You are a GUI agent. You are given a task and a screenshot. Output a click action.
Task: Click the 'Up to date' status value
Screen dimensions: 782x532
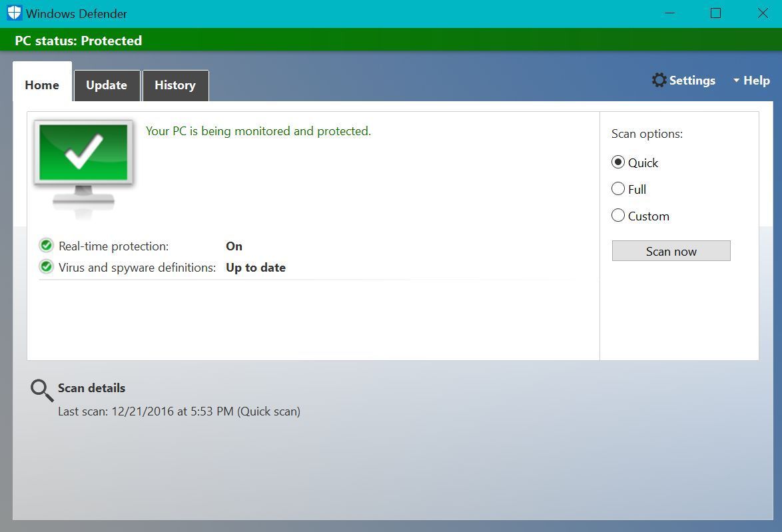coord(256,268)
